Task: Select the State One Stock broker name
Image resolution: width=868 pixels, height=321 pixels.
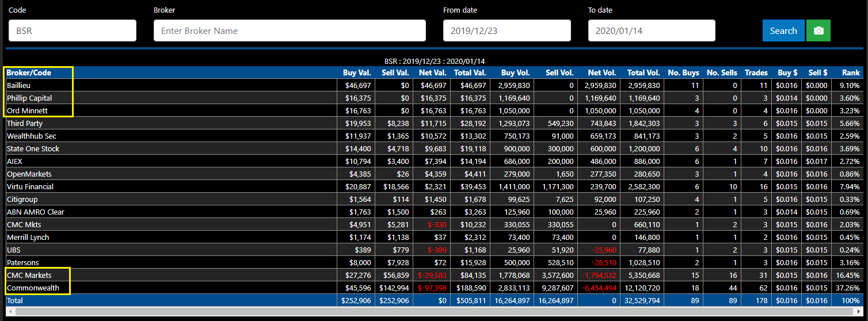Action: click(x=33, y=148)
